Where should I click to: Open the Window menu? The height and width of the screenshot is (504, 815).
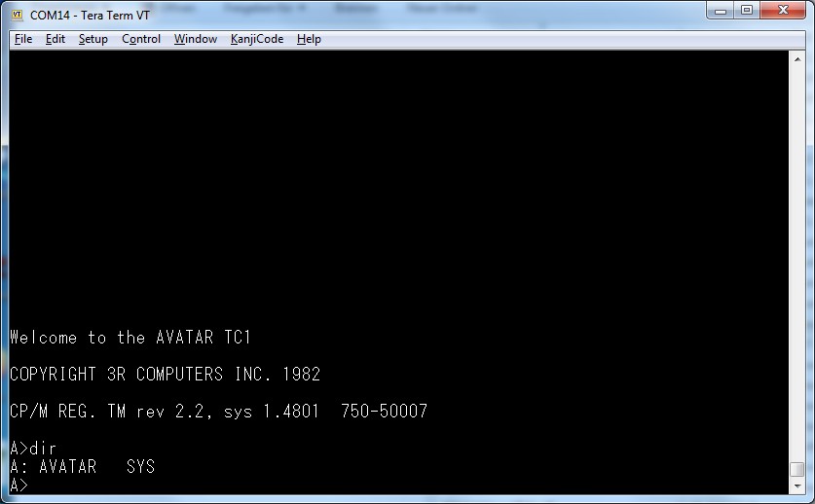pyautogui.click(x=196, y=39)
